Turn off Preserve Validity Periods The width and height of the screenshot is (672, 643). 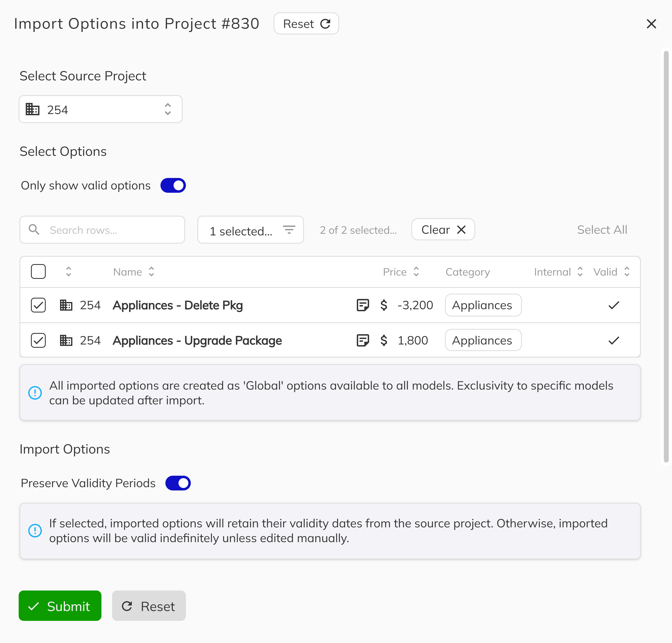coord(178,483)
